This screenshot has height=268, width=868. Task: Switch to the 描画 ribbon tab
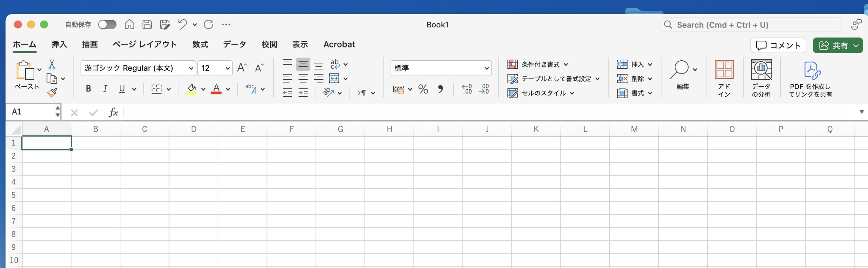click(90, 44)
